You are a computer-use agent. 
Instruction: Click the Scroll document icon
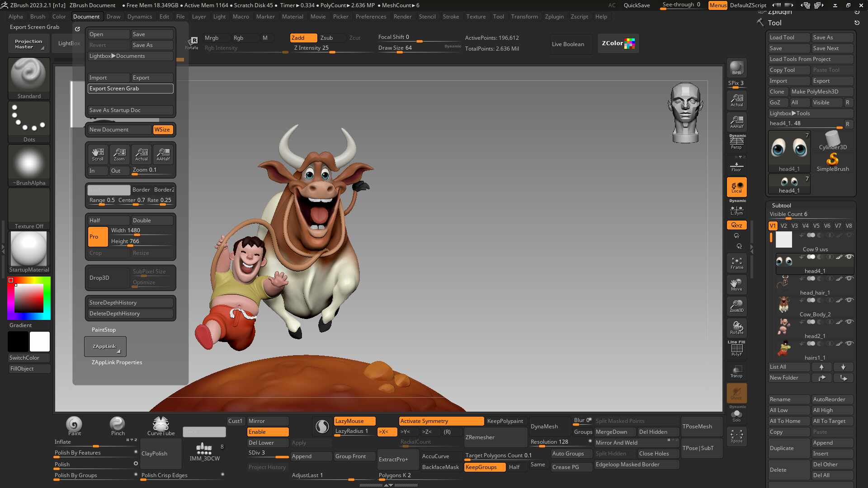pyautogui.click(x=98, y=155)
